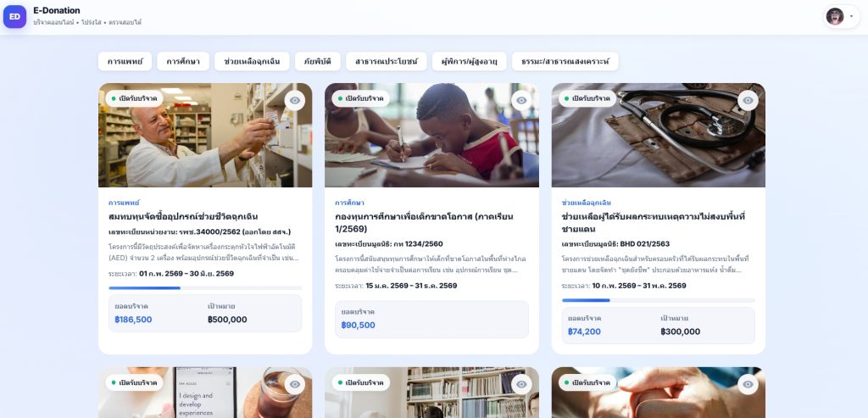Click the eye icon on the bookshelf card
Viewport: 868px width, 418px height.
tap(521, 384)
